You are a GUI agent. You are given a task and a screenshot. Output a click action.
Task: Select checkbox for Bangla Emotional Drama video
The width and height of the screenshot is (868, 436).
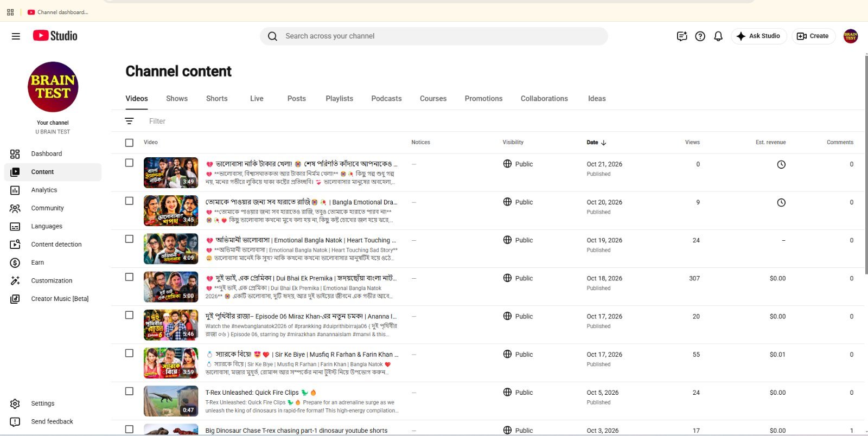[x=129, y=201]
